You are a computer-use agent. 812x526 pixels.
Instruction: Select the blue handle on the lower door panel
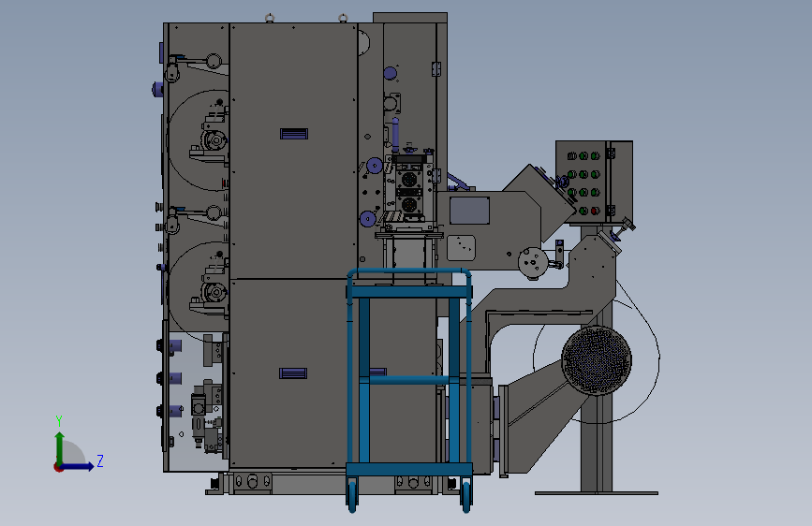(293, 373)
